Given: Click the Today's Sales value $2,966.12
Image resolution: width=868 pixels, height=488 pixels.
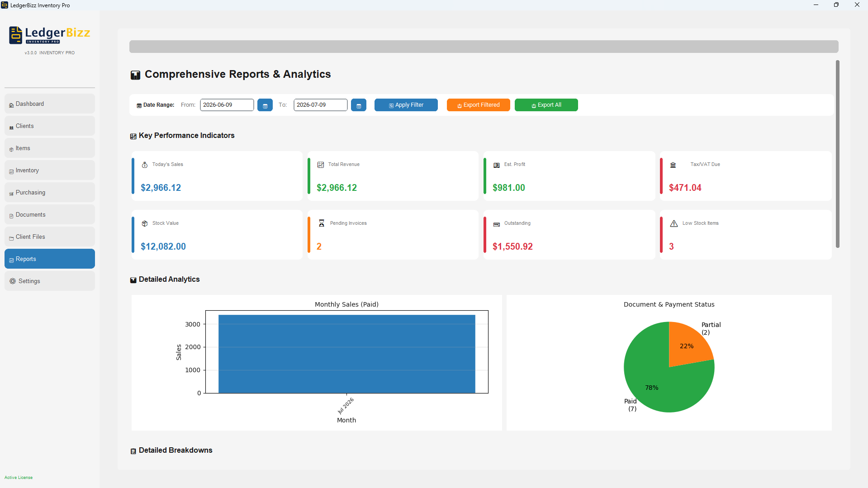Looking at the screenshot, I should 161,188.
